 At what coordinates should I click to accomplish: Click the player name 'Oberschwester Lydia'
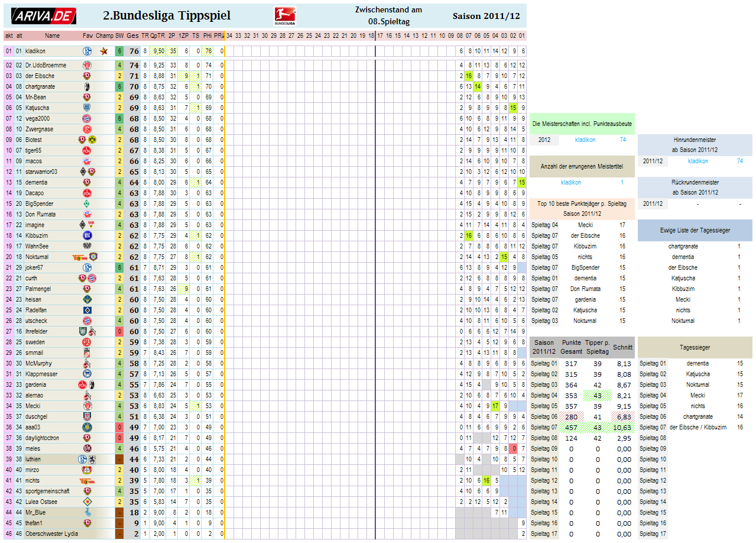tap(50, 534)
